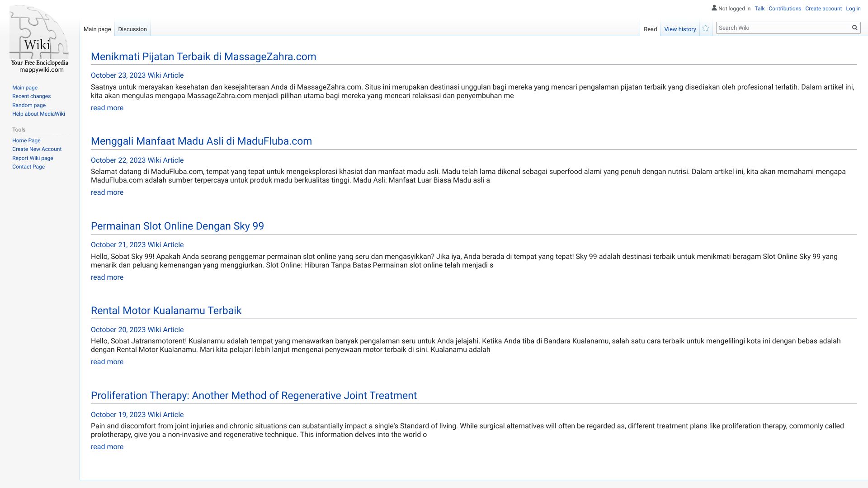Open the Proliferation Therapy article title
868x488 pixels.
254,395
